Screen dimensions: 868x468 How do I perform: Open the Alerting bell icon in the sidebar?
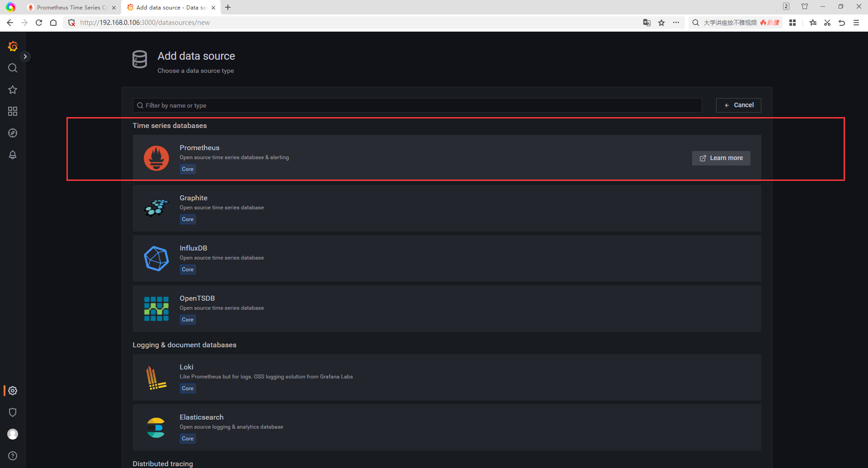click(13, 155)
